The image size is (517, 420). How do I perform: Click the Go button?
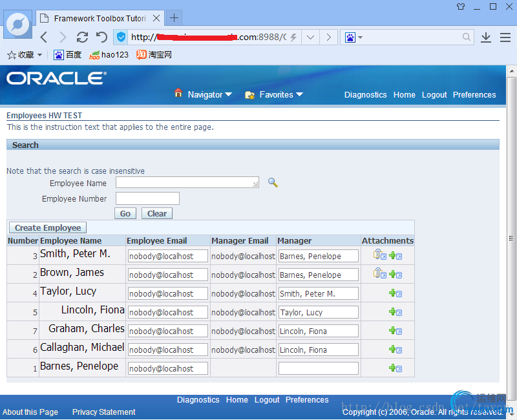tap(125, 213)
